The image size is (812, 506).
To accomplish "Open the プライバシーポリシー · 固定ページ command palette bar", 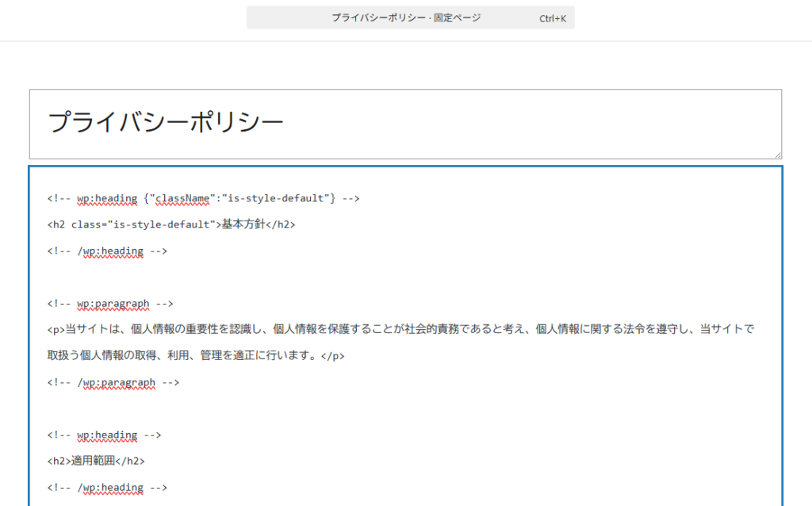I will [x=406, y=17].
